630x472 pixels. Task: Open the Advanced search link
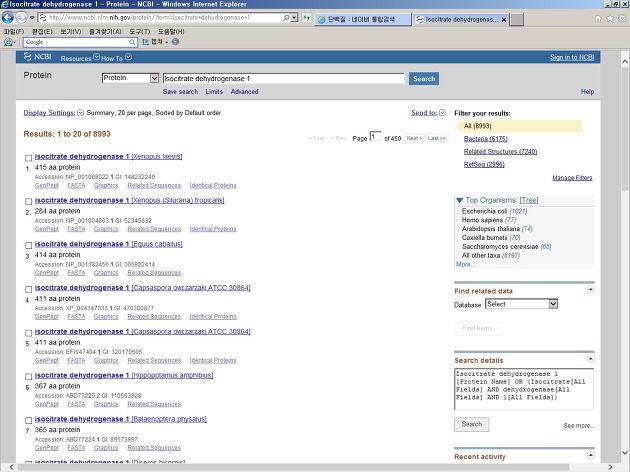click(x=244, y=92)
